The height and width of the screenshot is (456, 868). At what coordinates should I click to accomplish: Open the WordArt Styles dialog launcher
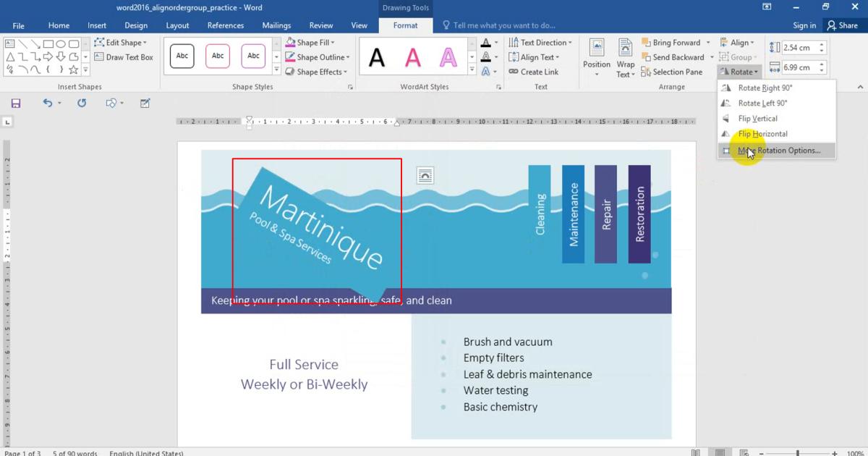tap(498, 87)
